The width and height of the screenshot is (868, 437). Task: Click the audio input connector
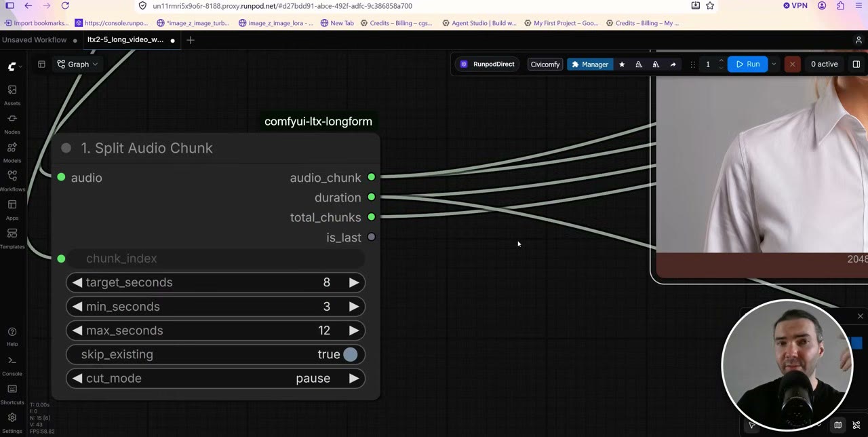click(x=61, y=177)
